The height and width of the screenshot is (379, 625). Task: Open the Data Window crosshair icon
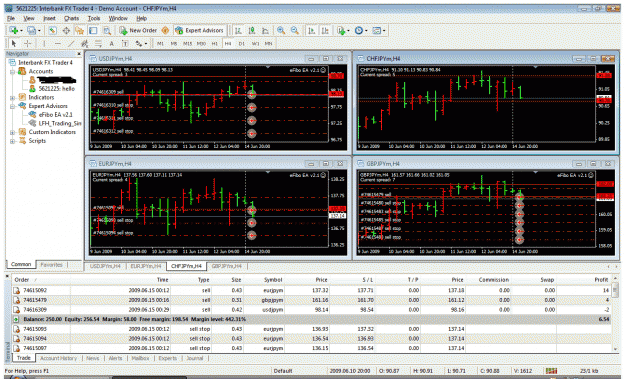(x=66, y=31)
